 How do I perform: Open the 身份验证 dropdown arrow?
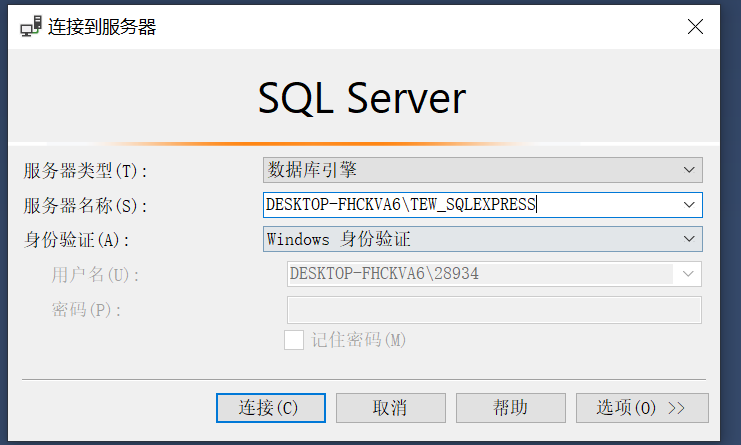(x=688, y=240)
